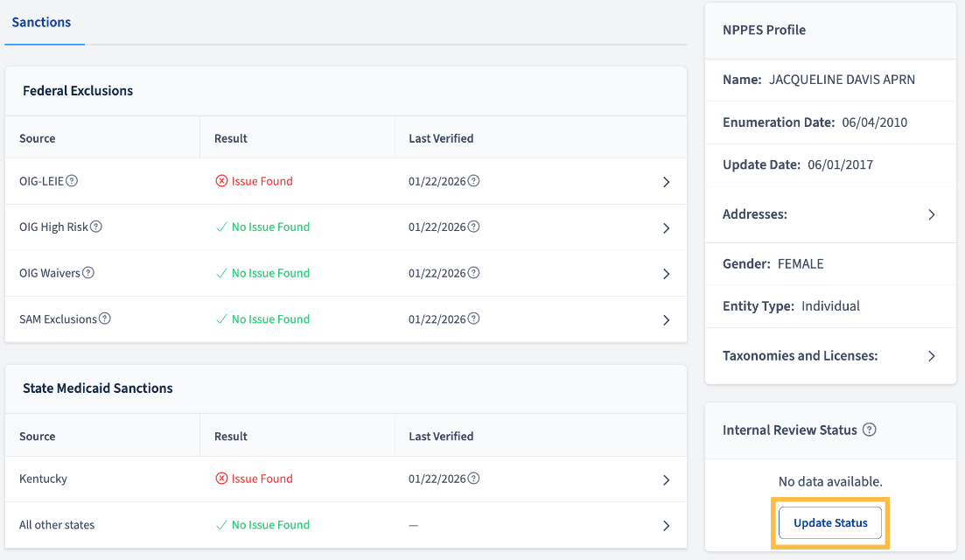
Task: Click info icon by Kentucky verified date
Action: point(473,478)
